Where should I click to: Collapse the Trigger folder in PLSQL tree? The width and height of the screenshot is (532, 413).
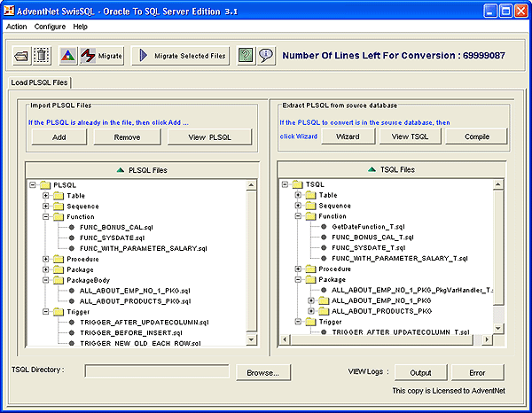pos(46,312)
